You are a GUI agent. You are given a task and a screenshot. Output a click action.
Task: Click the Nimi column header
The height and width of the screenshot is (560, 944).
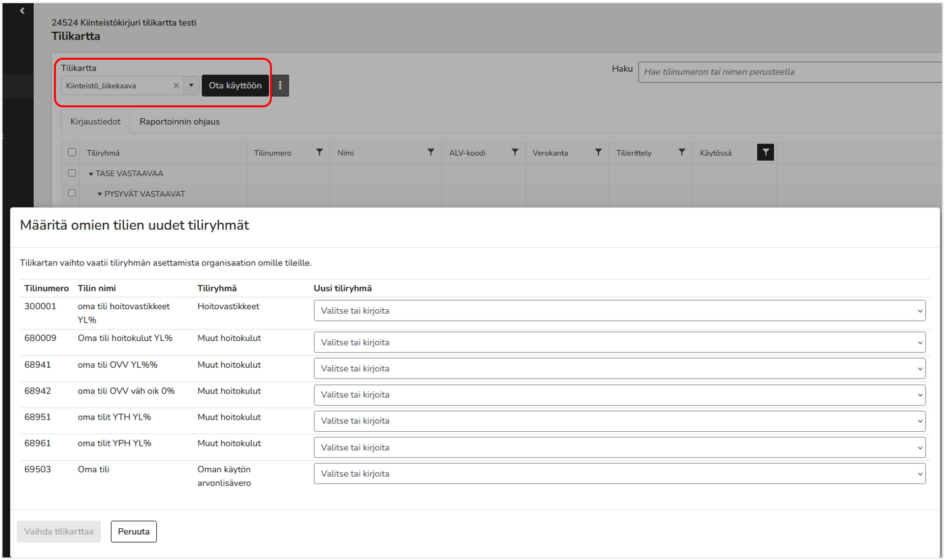[346, 153]
